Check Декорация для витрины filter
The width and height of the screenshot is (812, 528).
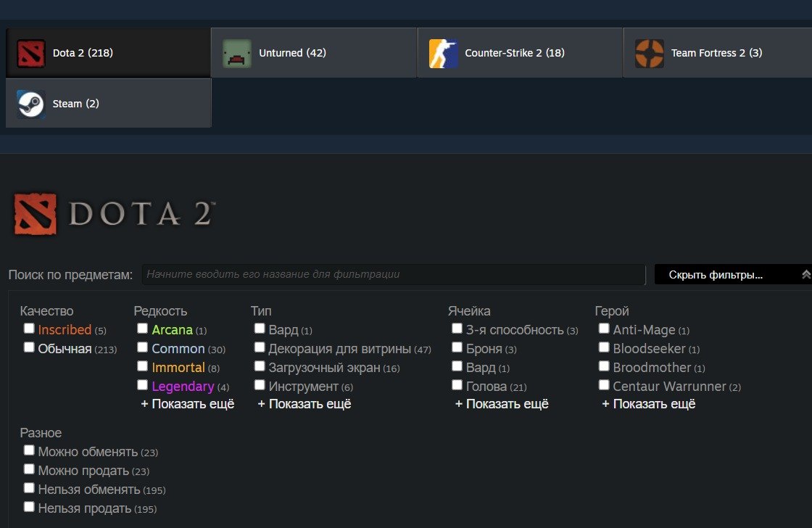(260, 347)
